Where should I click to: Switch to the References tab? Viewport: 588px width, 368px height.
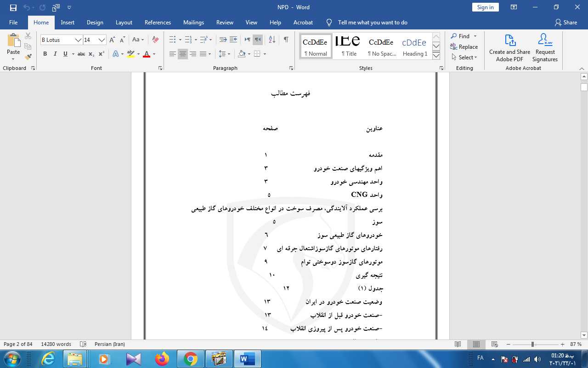[158, 23]
